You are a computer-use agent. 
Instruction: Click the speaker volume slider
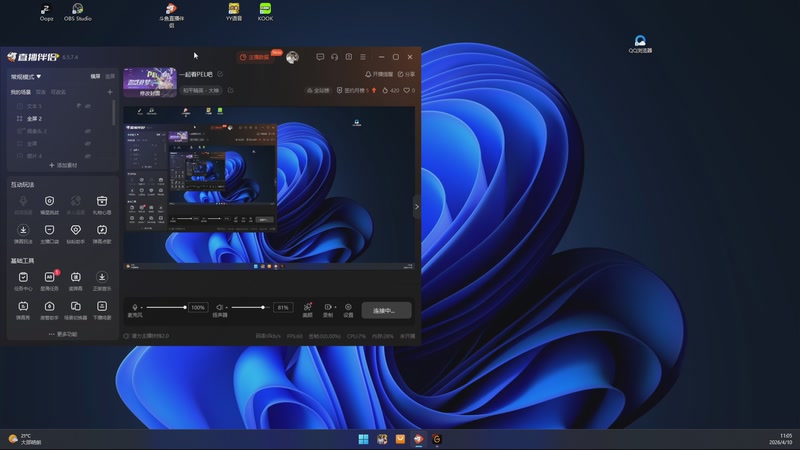tap(250, 307)
